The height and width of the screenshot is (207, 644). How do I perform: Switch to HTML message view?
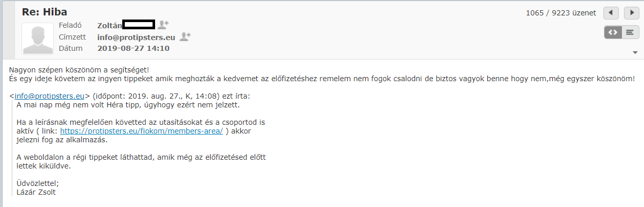point(613,32)
